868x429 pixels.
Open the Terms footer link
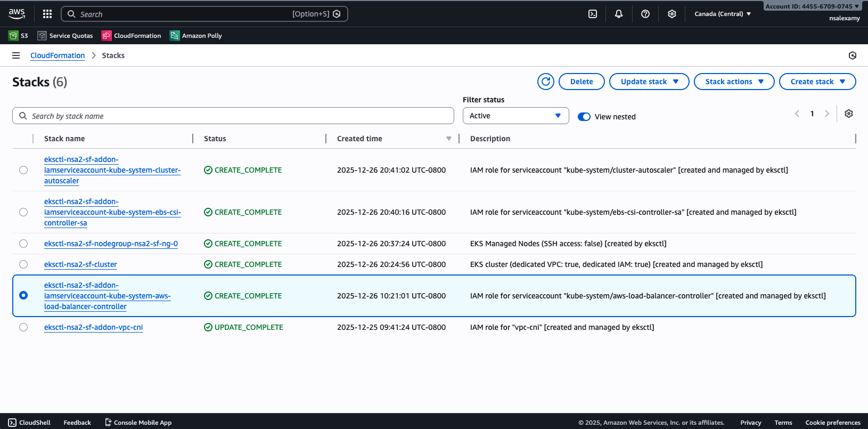point(783,423)
